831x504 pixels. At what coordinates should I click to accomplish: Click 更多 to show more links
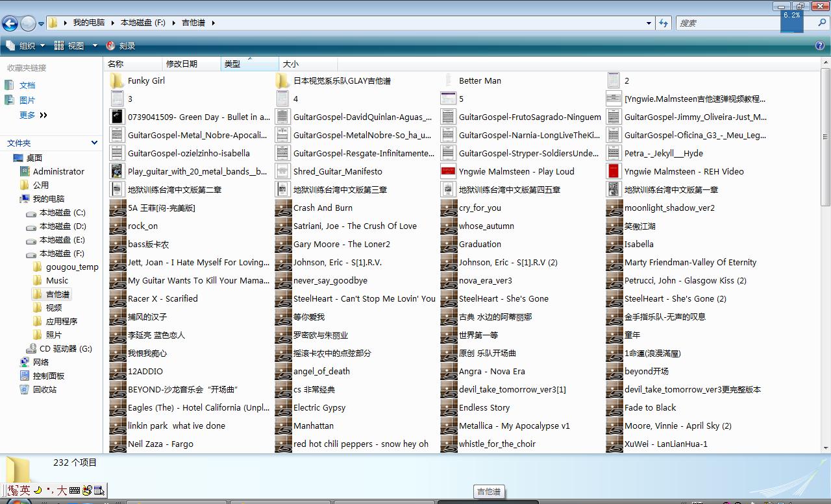(x=33, y=115)
